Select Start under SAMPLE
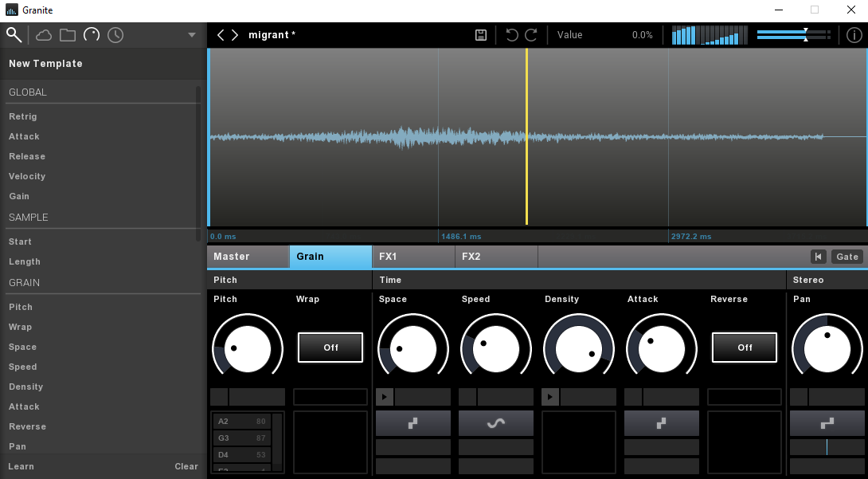The image size is (868, 479). point(20,241)
